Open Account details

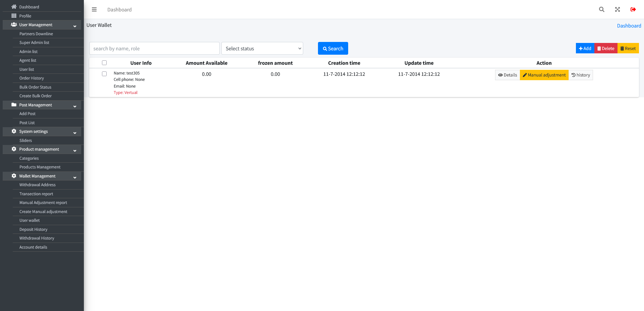point(33,247)
